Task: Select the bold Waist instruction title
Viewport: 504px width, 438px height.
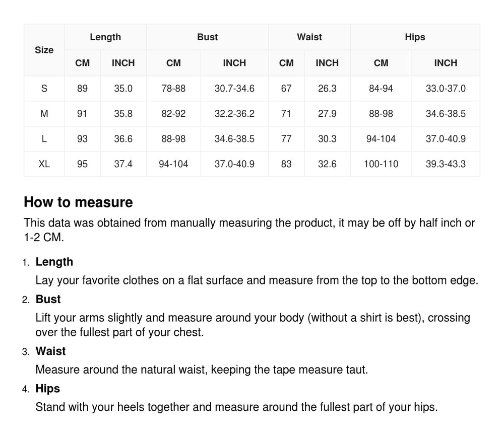Action: tap(50, 351)
